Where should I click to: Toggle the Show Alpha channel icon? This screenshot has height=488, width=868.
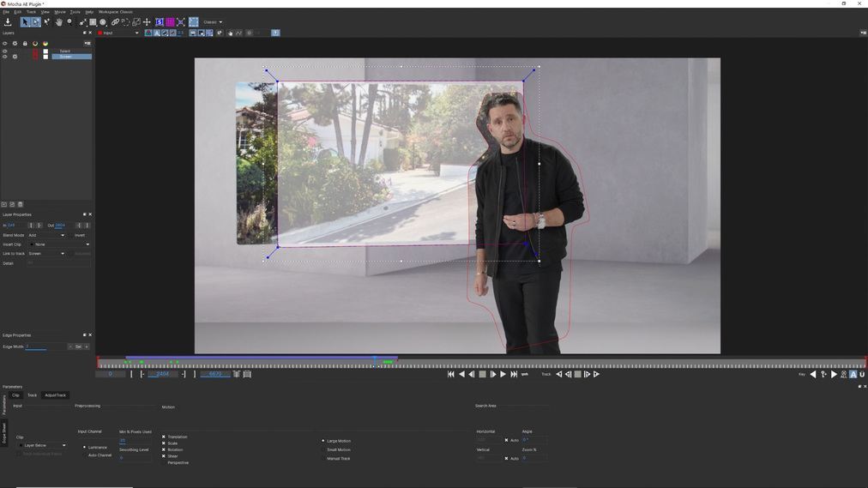[x=157, y=33]
